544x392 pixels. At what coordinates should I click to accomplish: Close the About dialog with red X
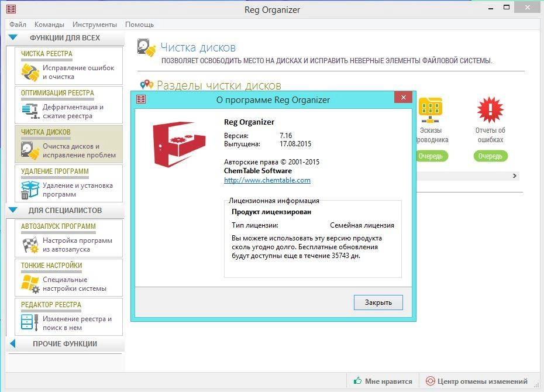(x=403, y=98)
